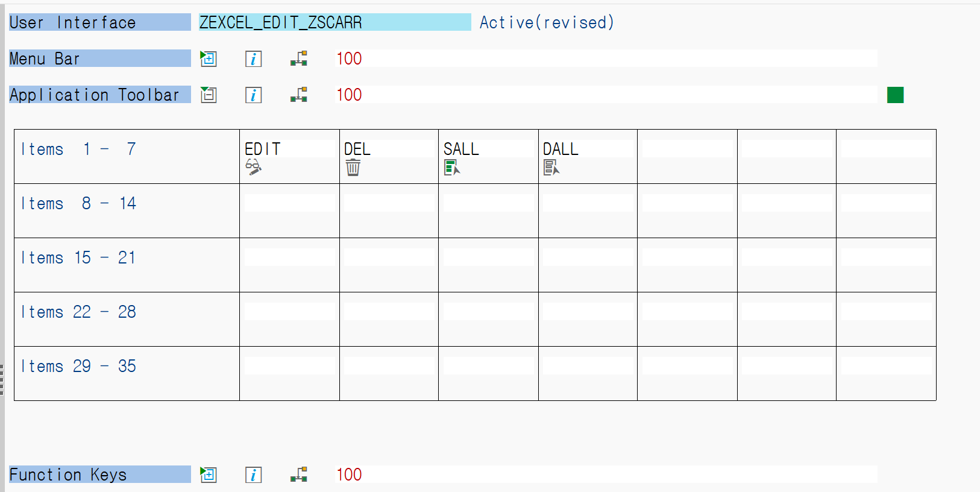This screenshot has width=980, height=492.
Task: Click the 'Items 29 - 35' row label
Action: click(78, 366)
